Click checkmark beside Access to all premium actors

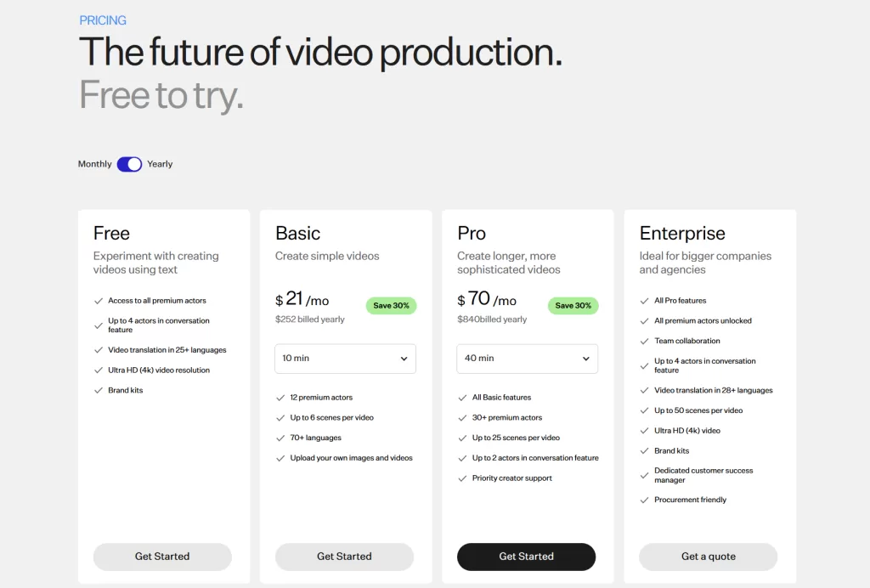coord(99,301)
